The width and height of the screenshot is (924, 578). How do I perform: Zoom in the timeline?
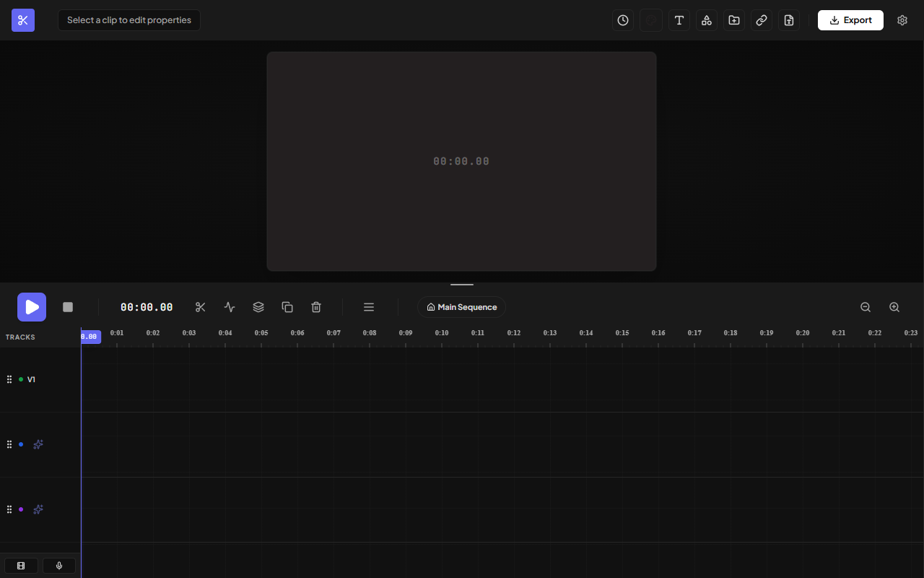pos(894,307)
